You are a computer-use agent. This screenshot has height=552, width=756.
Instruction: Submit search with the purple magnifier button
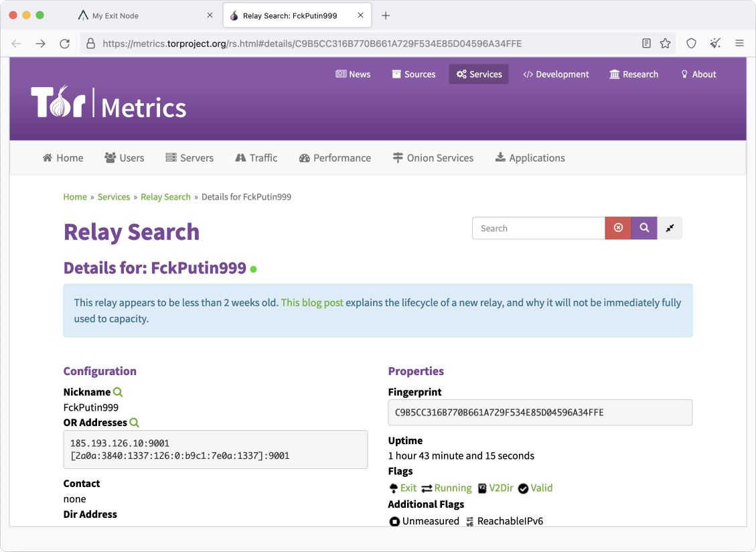coord(644,228)
